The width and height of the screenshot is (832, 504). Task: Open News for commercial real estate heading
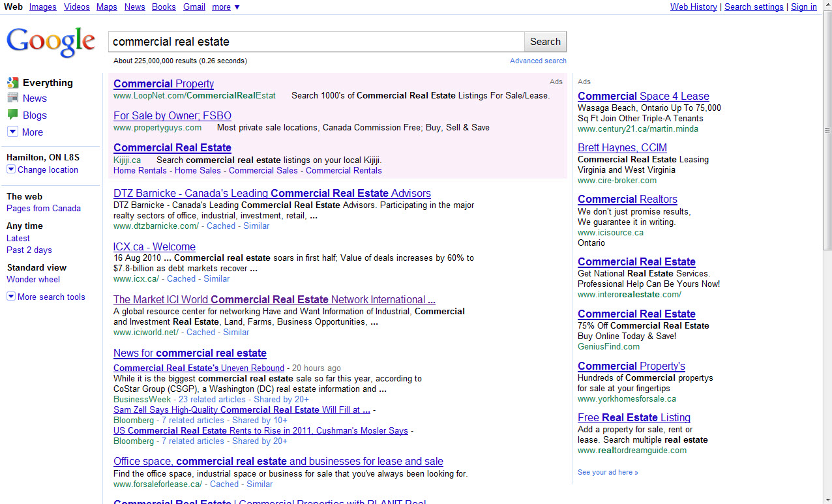pos(190,353)
